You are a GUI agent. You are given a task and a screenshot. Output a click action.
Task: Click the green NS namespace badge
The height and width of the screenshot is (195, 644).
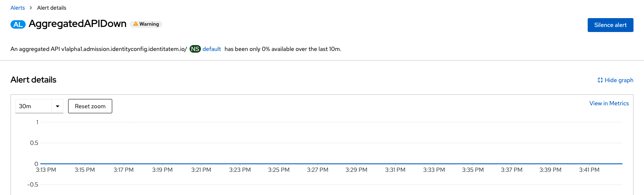[195, 49]
